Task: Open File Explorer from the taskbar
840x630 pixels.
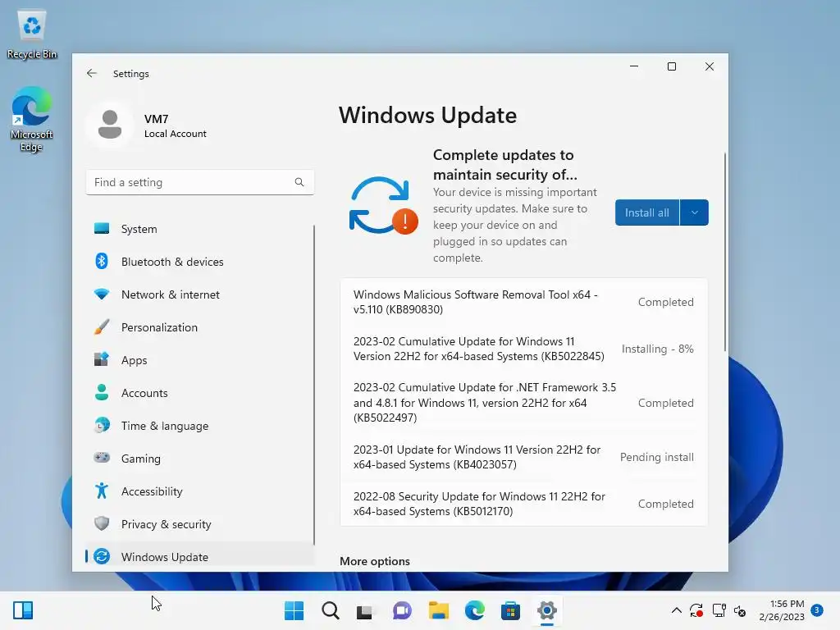Action: click(x=438, y=610)
